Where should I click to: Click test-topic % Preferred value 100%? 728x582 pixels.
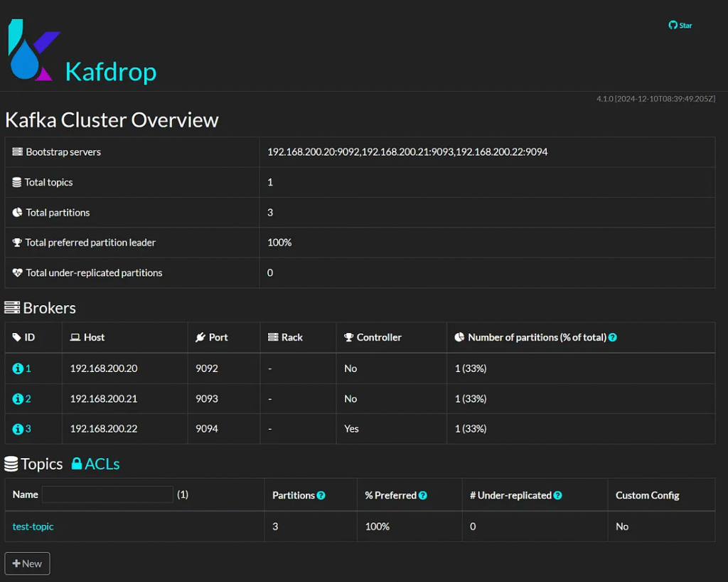click(378, 527)
